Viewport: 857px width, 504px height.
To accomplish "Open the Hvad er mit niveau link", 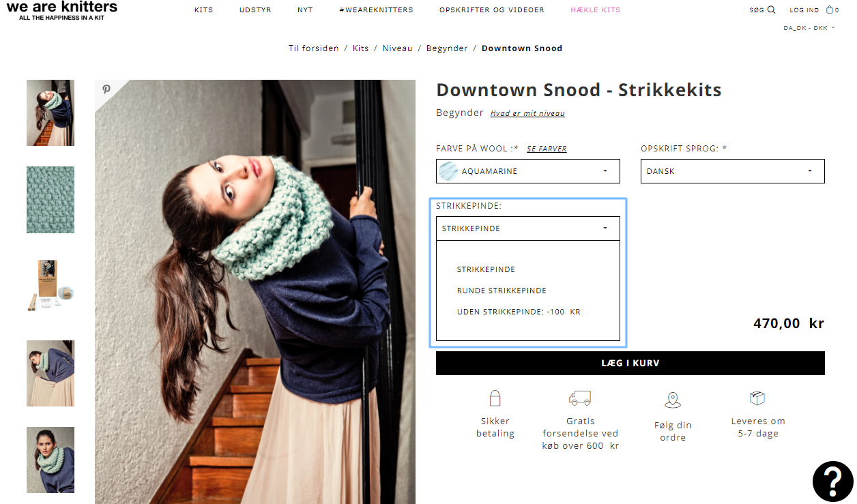I will (x=527, y=113).
